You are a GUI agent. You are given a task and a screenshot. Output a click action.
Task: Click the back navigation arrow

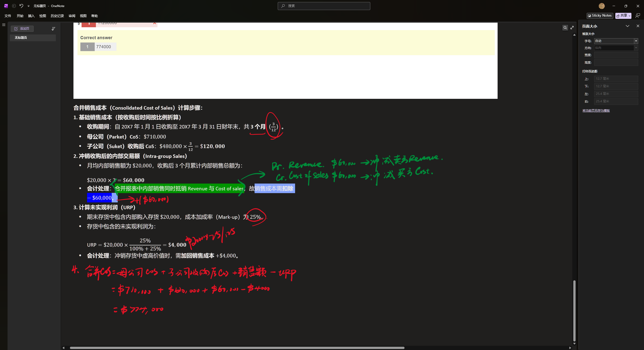click(x=14, y=6)
